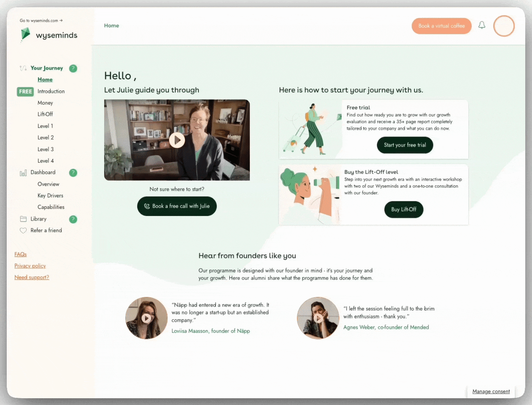
Task: Book a free call with Julie
Action: click(x=177, y=206)
